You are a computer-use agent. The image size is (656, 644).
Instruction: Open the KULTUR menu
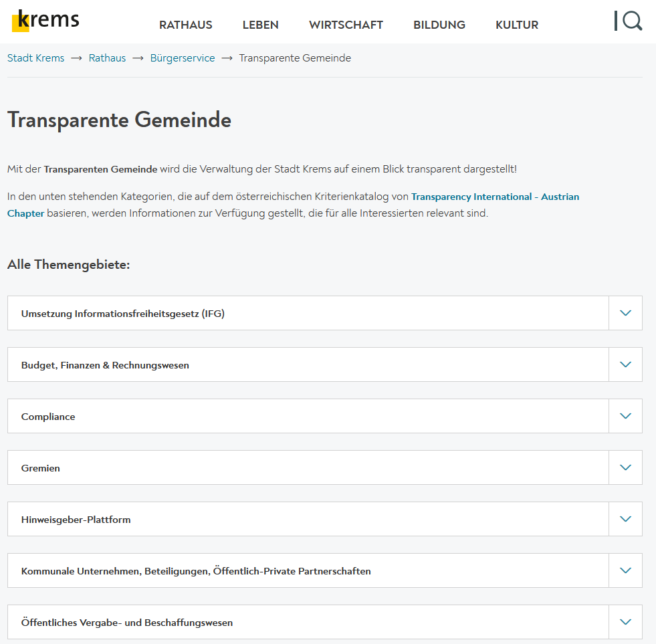click(x=517, y=25)
